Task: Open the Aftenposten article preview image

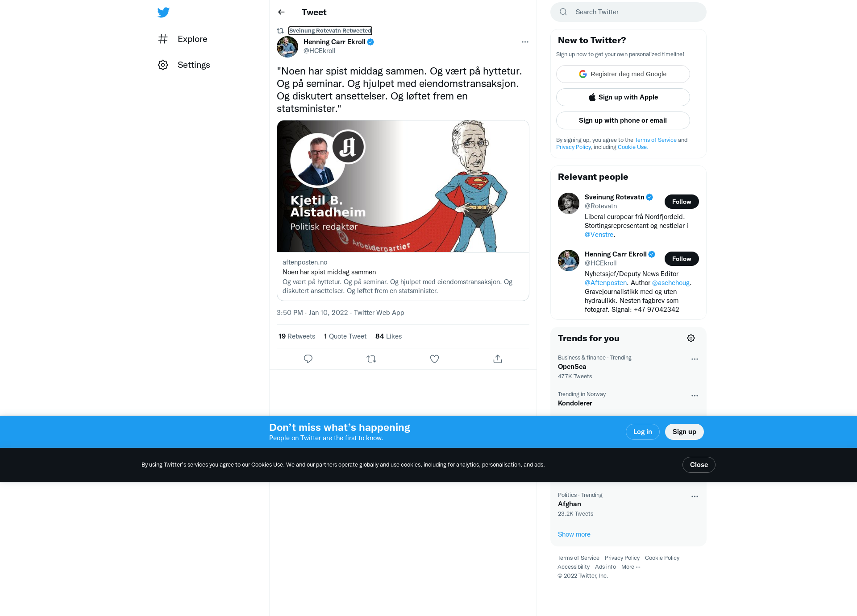Action: click(403, 186)
